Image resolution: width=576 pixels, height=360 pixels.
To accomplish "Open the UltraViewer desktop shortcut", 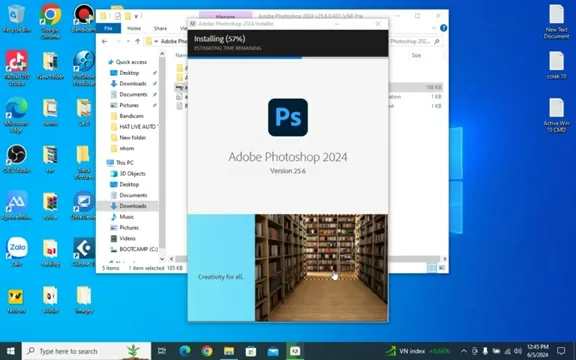I will coord(84,206).
